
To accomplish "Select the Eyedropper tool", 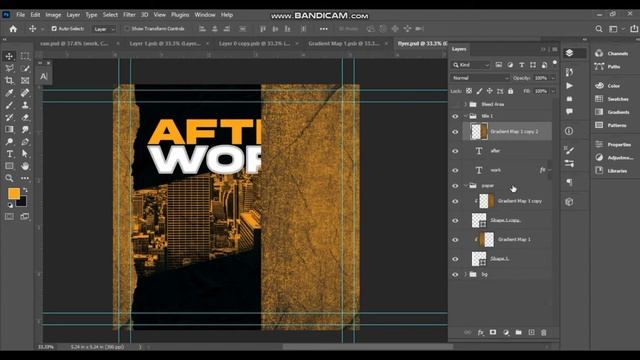I will [x=9, y=93].
